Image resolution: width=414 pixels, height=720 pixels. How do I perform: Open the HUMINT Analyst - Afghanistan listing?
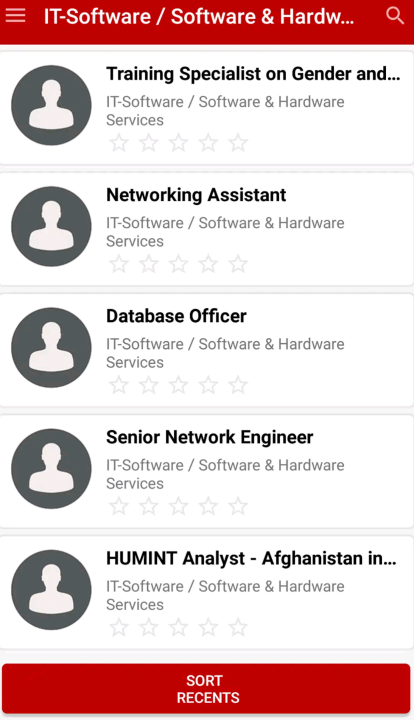click(252, 559)
